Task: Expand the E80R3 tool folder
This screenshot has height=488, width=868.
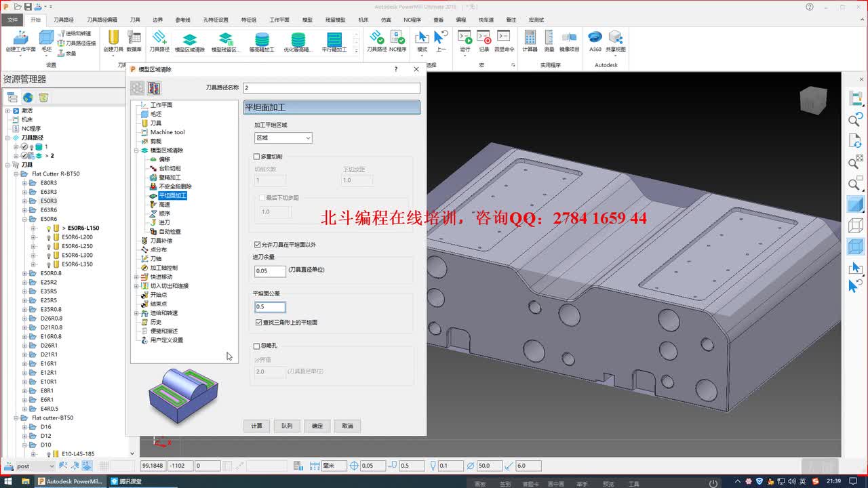Action: pyautogui.click(x=25, y=183)
